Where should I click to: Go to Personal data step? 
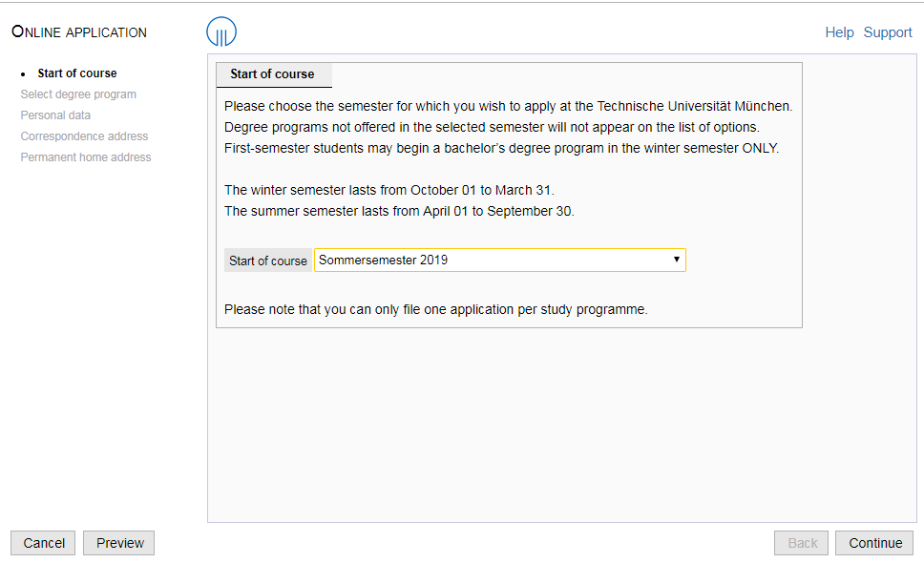click(55, 115)
